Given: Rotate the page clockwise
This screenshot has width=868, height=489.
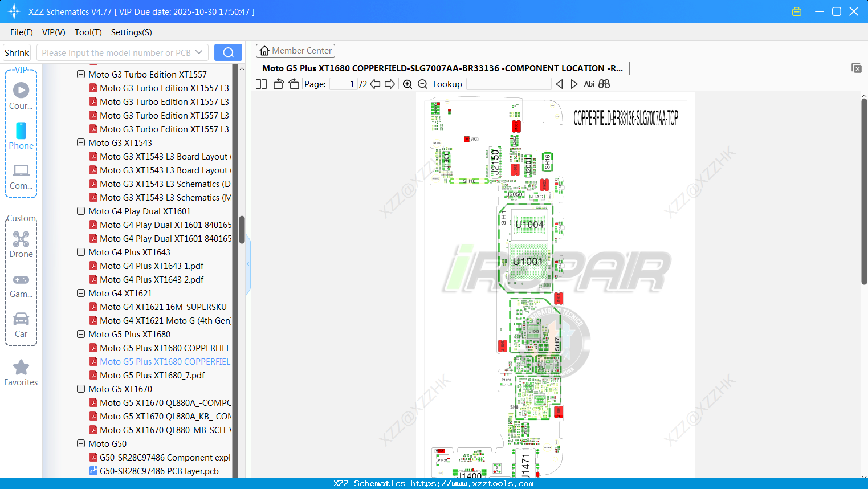Looking at the screenshot, I should pyautogui.click(x=294, y=84).
